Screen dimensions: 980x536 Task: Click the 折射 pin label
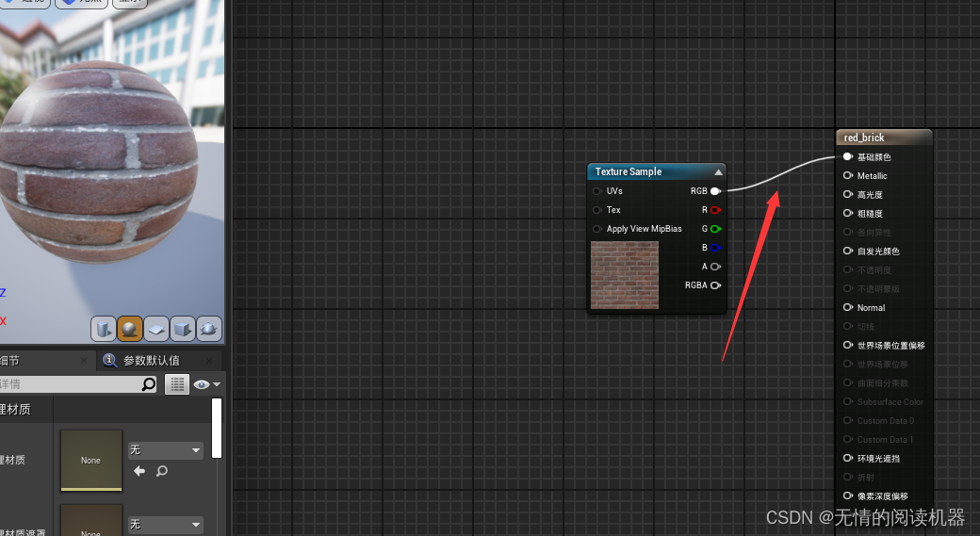(x=866, y=477)
